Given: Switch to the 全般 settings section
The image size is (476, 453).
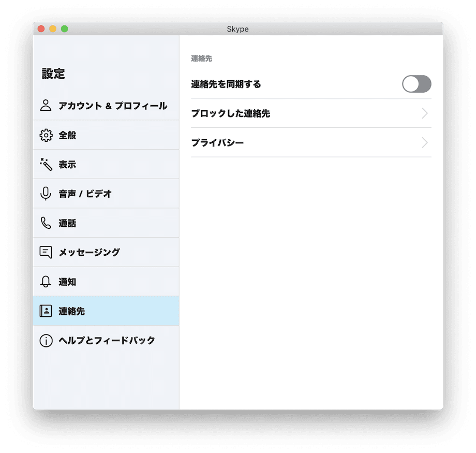Looking at the screenshot, I should pos(106,135).
